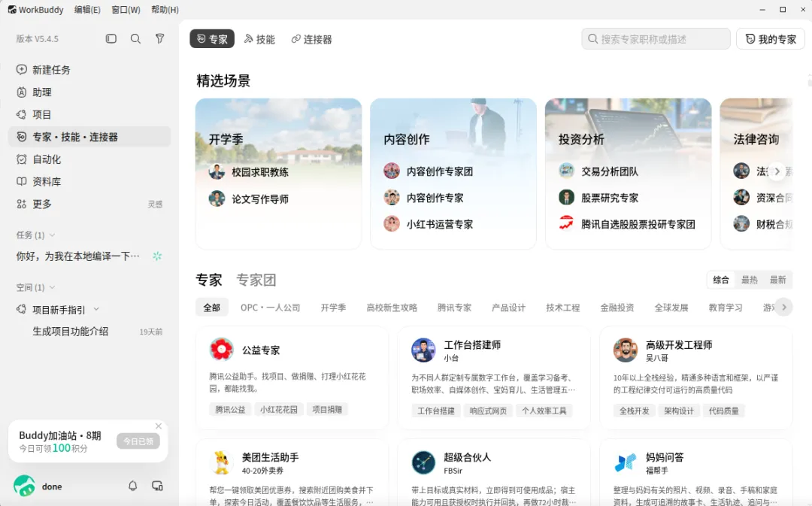
Task: Switch to the 专家团 tab
Action: (256, 280)
